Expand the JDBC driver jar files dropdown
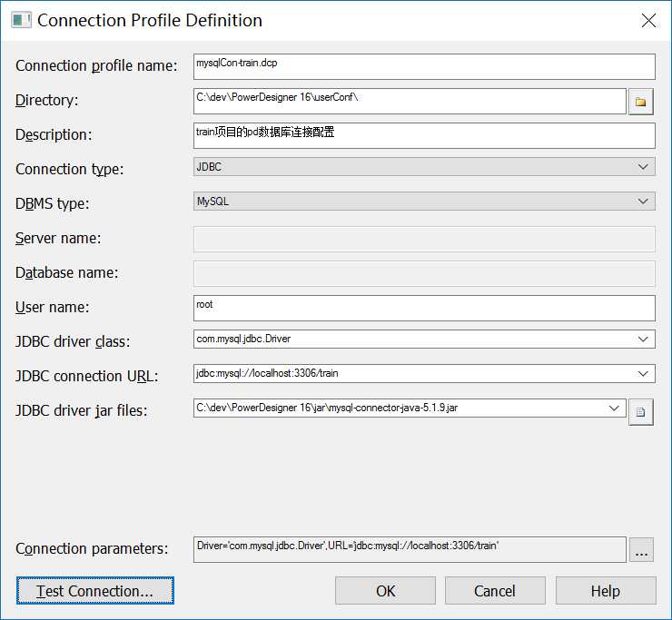 614,408
